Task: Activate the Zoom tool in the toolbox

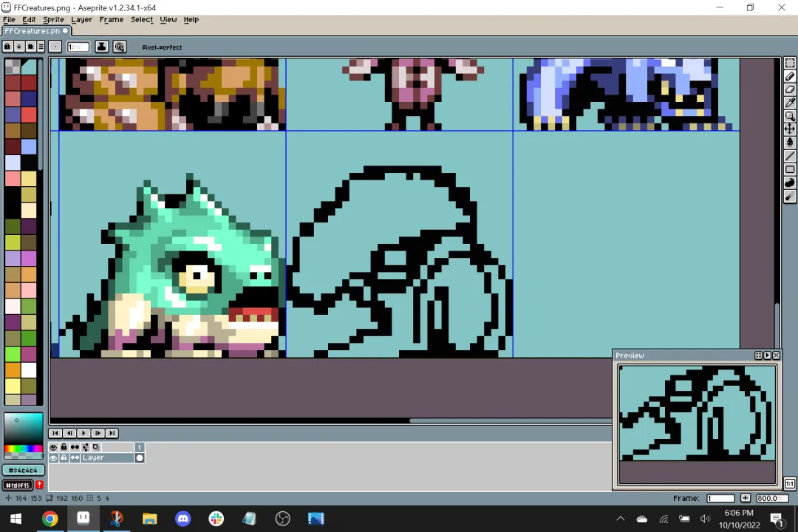Action: click(x=789, y=116)
